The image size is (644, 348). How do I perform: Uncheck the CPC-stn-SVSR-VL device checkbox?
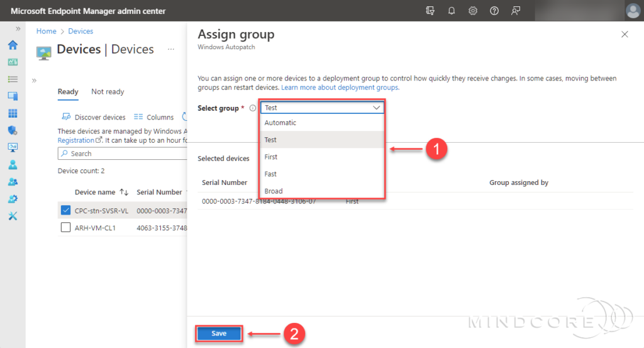(65, 210)
